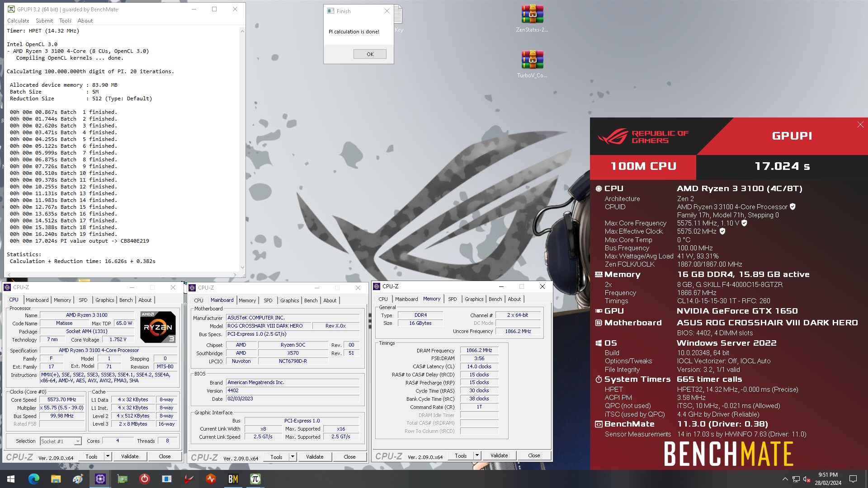
Task: Click the 17.024 s result in BenchMate panel
Action: (782, 167)
